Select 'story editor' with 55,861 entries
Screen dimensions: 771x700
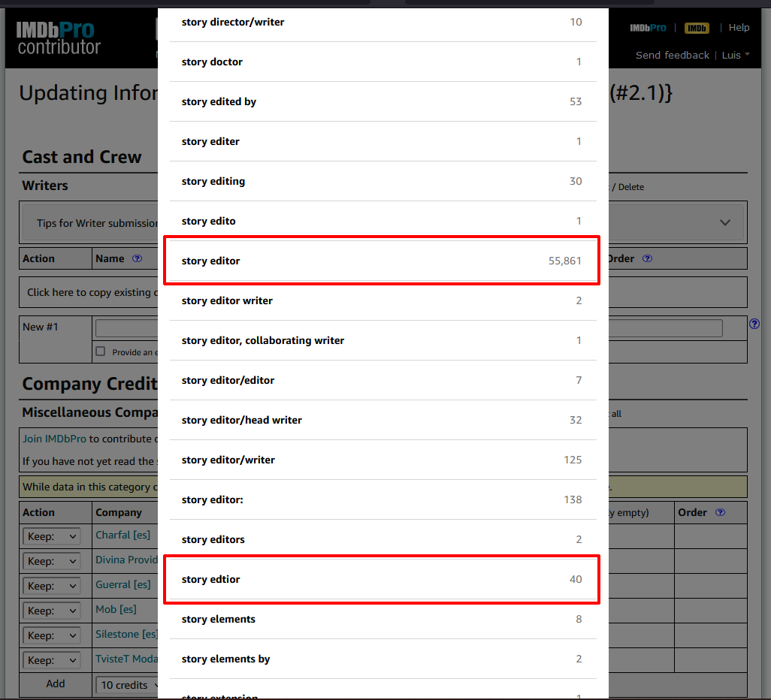coord(382,261)
